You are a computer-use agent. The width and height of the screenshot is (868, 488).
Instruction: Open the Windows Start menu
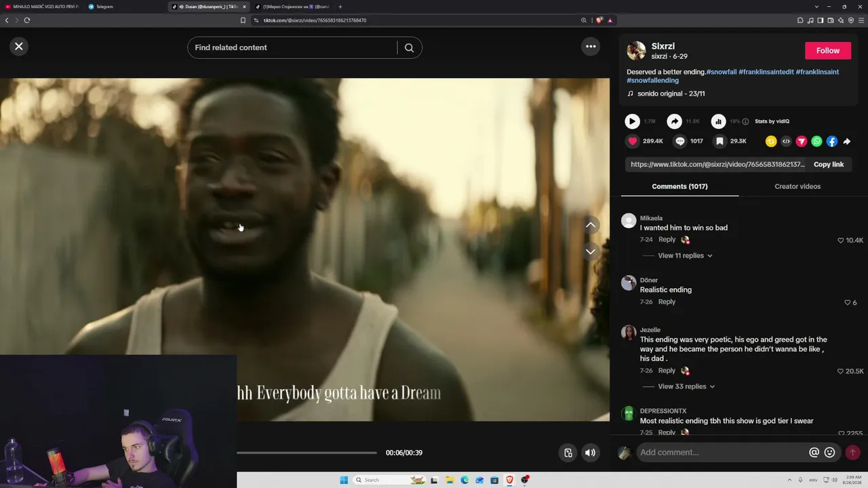(344, 480)
